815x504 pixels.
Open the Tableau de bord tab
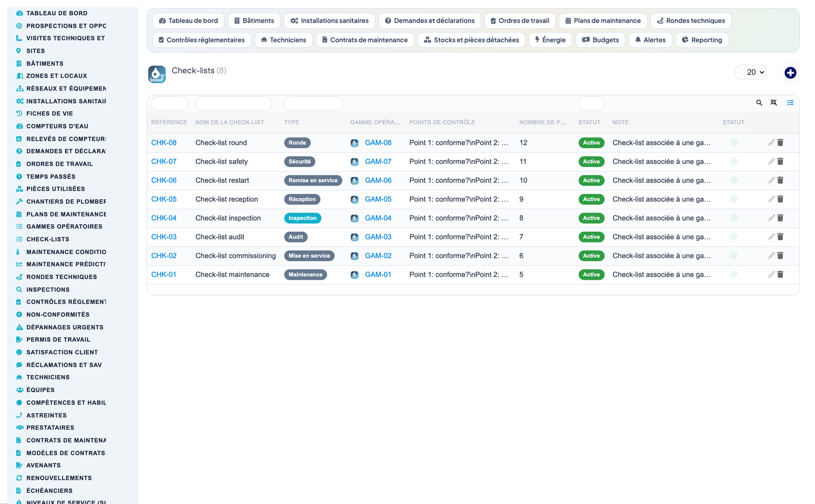188,21
